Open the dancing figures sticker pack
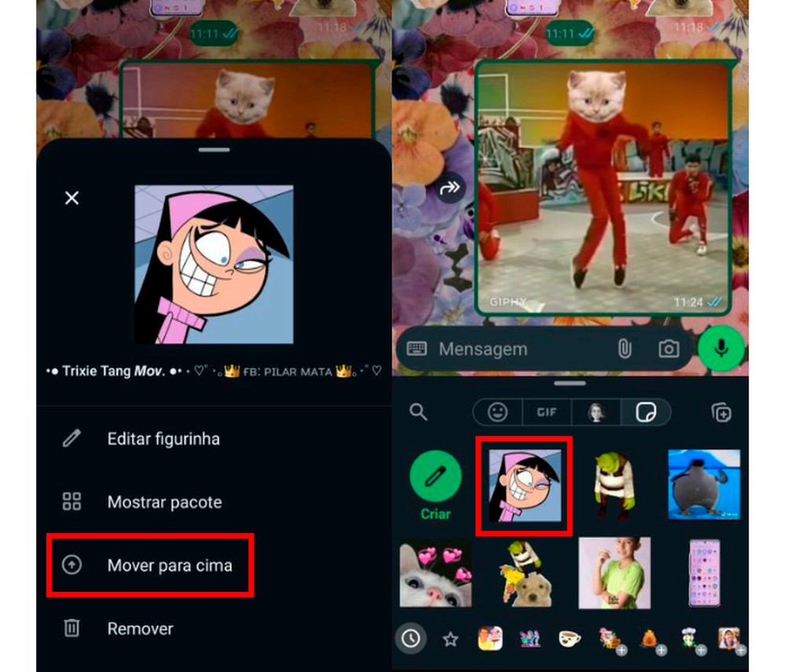This screenshot has width=785, height=672. click(x=530, y=638)
